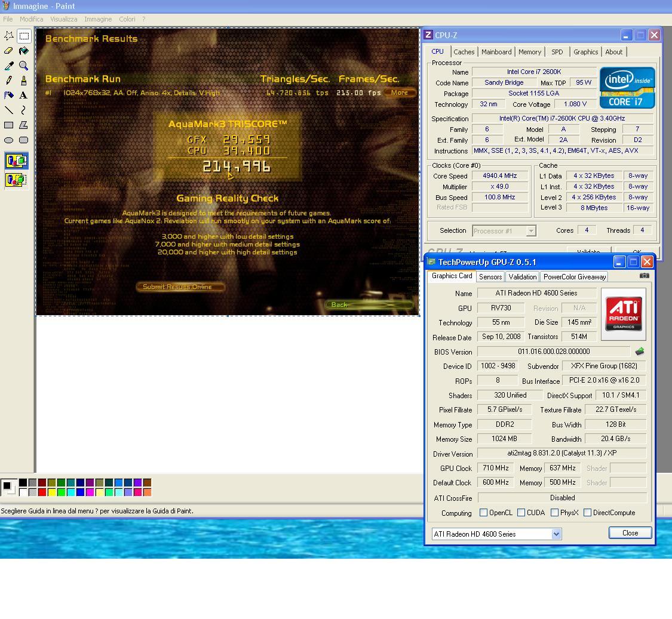Choose the Fill With Color bucket tool

(x=24, y=51)
